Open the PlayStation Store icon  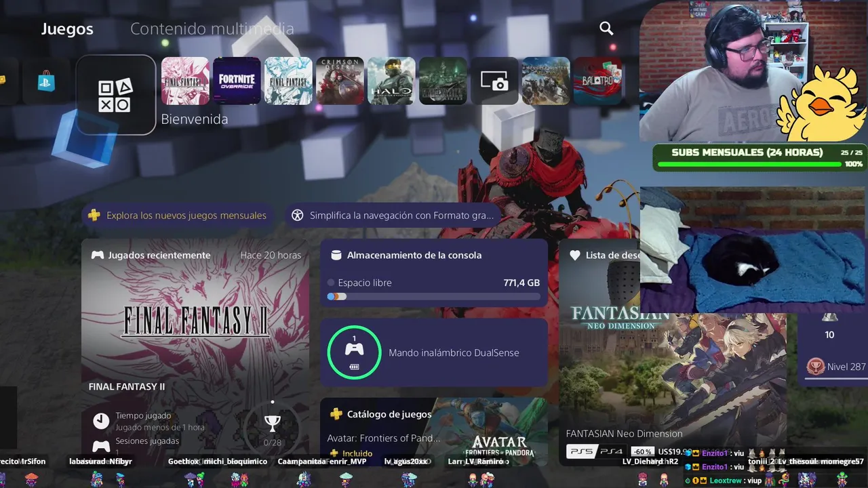(x=46, y=81)
